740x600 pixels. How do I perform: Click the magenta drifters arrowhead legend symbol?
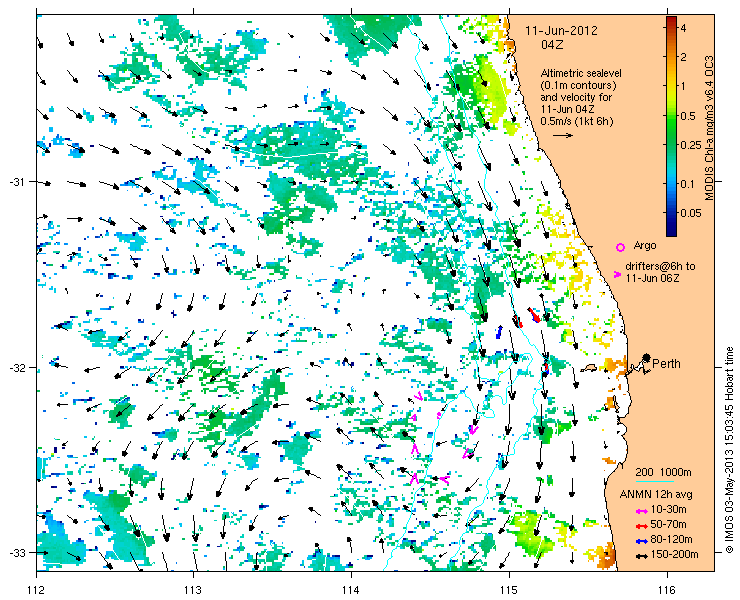point(617,274)
